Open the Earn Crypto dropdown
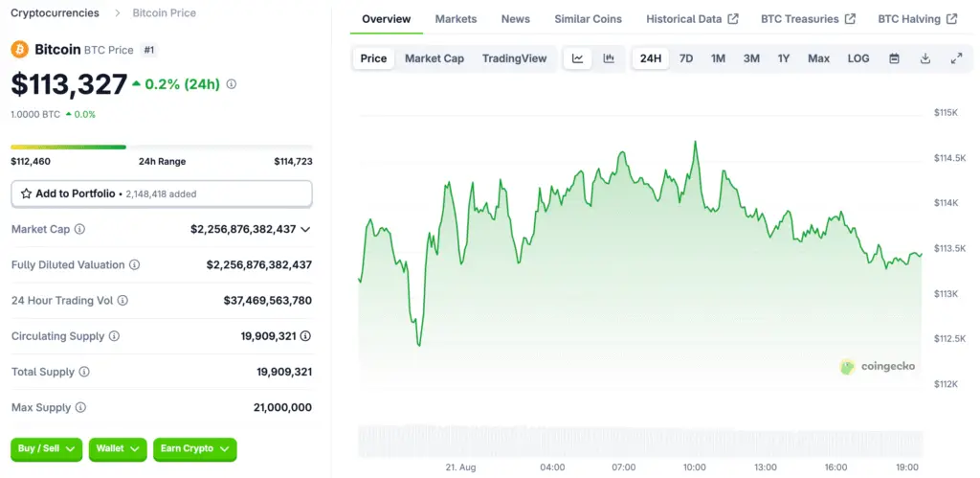The height and width of the screenshot is (478, 980). point(194,448)
